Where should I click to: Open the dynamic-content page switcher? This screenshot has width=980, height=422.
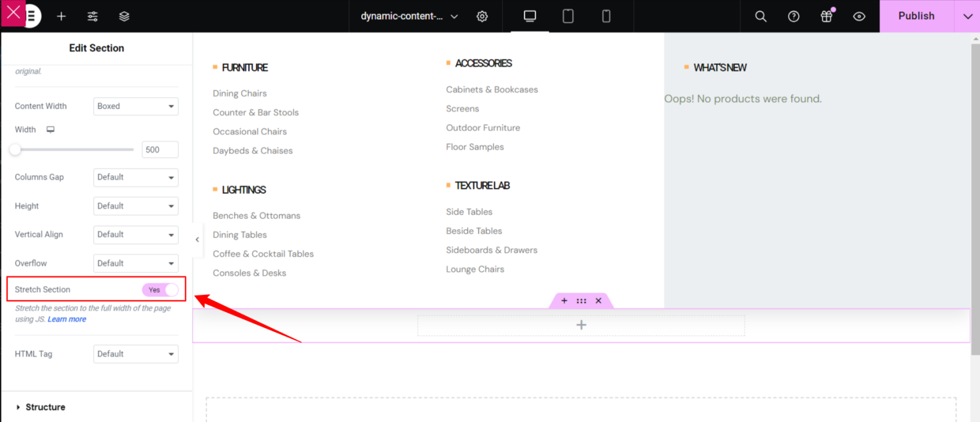click(x=408, y=16)
